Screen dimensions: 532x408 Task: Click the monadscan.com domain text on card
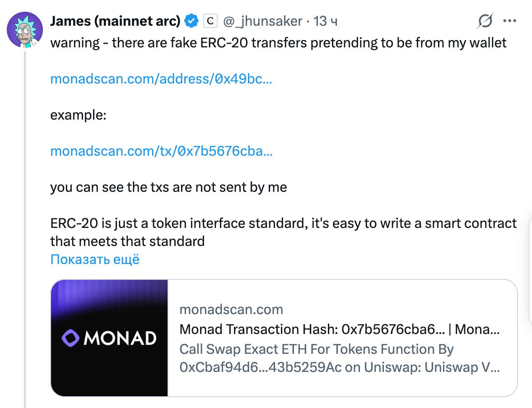(231, 310)
